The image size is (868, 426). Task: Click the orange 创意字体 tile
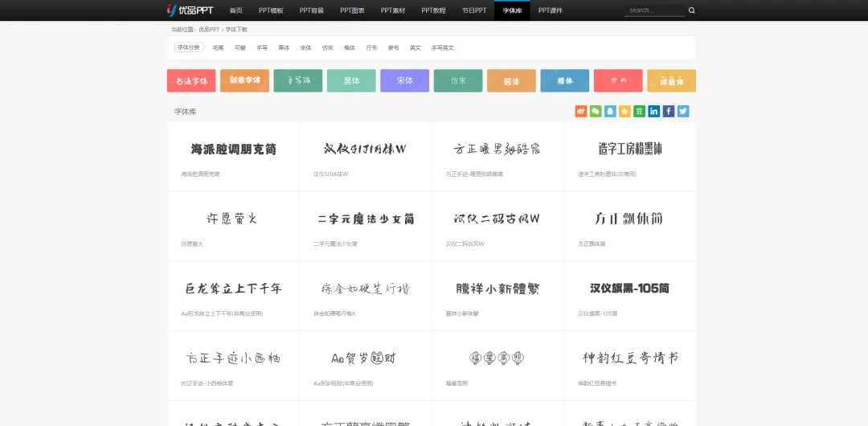click(x=244, y=81)
